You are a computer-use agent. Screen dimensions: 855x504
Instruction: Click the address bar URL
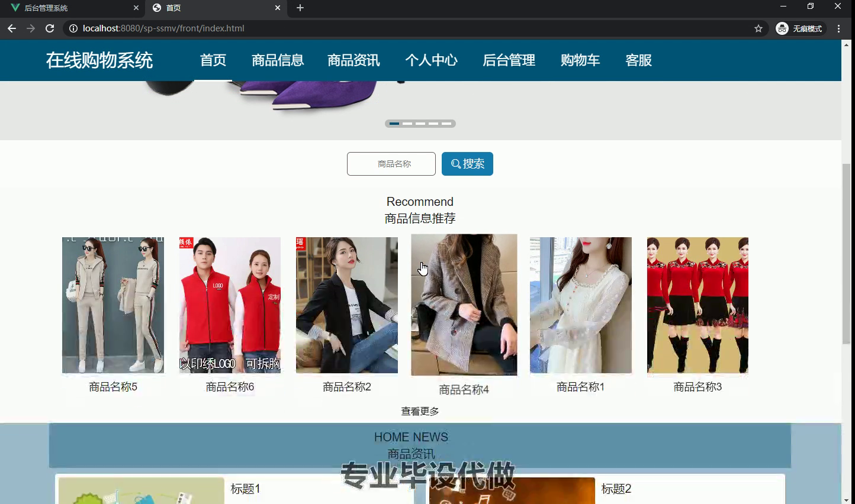click(163, 28)
